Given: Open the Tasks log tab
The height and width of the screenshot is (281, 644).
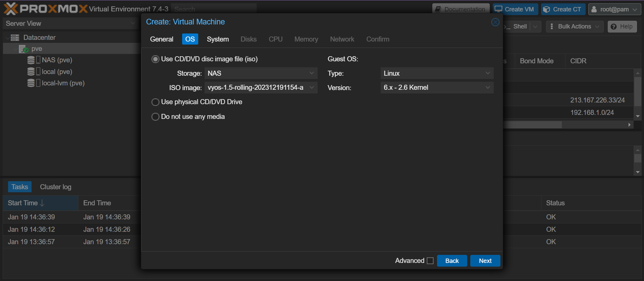Looking at the screenshot, I should point(20,187).
